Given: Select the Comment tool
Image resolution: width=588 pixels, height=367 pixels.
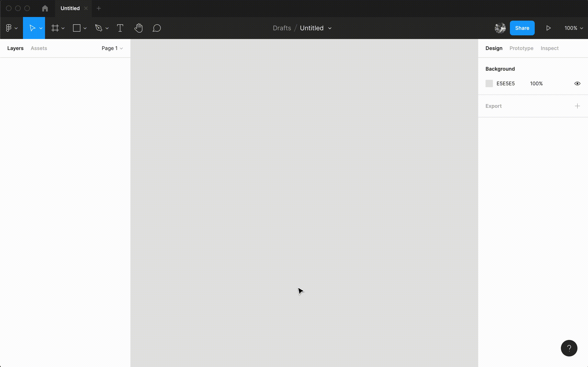Looking at the screenshot, I should click(157, 28).
